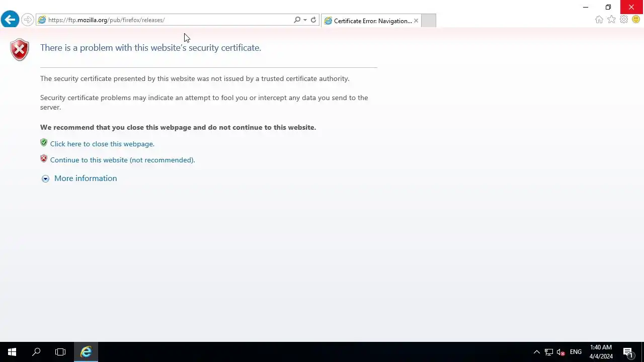Click the network tray icon
644x362 pixels.
(549, 352)
